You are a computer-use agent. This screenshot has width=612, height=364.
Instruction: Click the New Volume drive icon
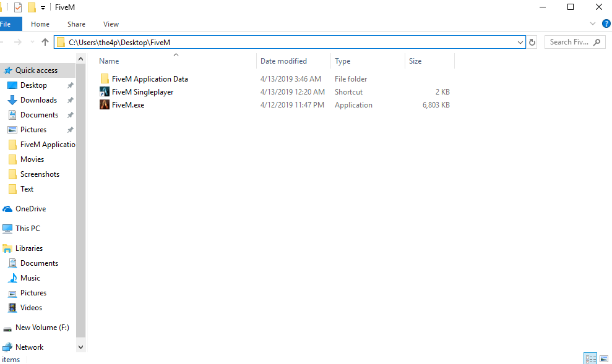tap(7, 329)
